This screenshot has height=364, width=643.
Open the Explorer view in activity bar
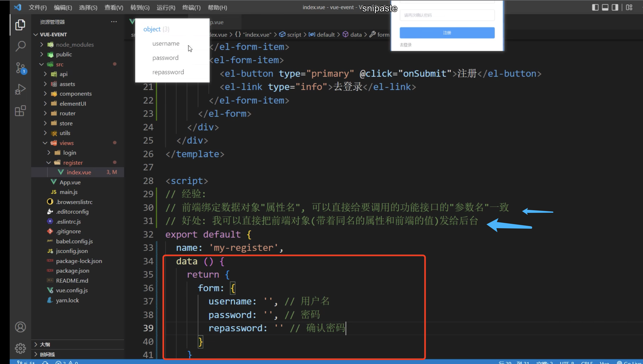20,25
